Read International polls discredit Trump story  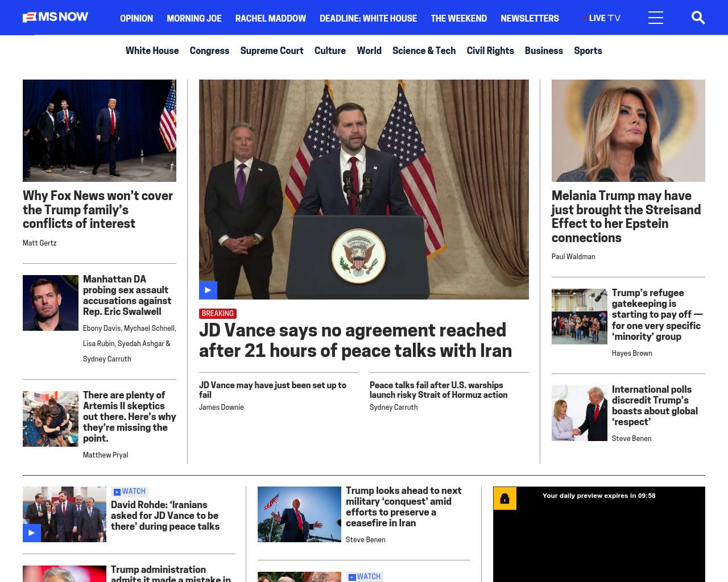pyautogui.click(x=655, y=406)
